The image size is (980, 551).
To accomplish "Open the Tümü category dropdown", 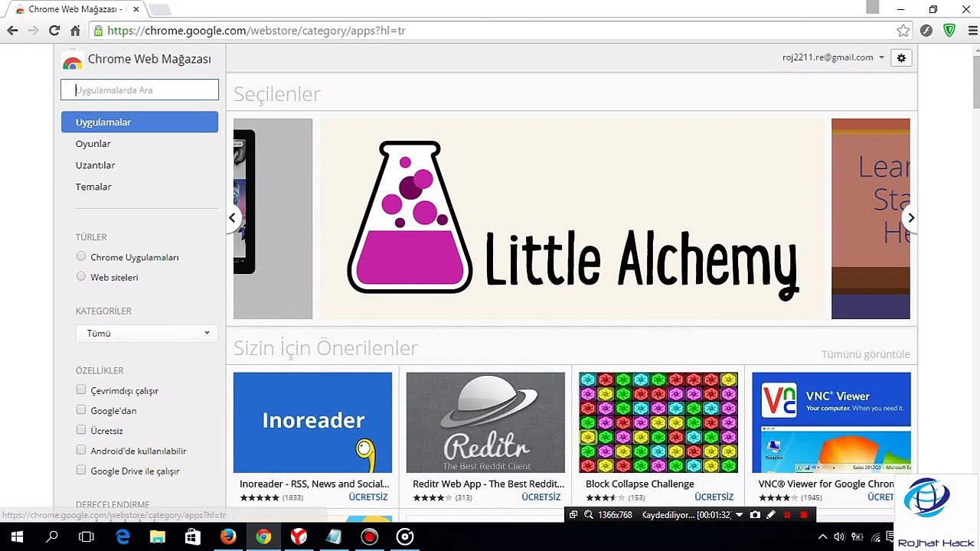I will click(x=146, y=333).
